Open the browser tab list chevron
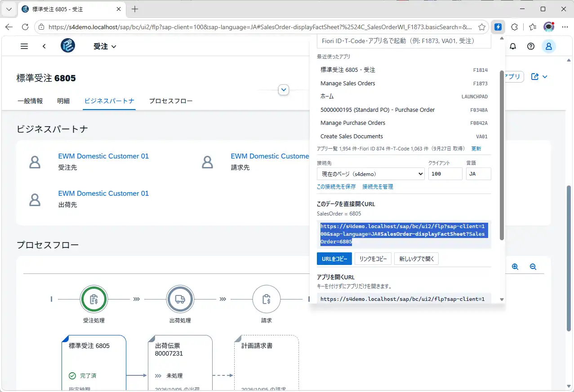 click(x=9, y=9)
